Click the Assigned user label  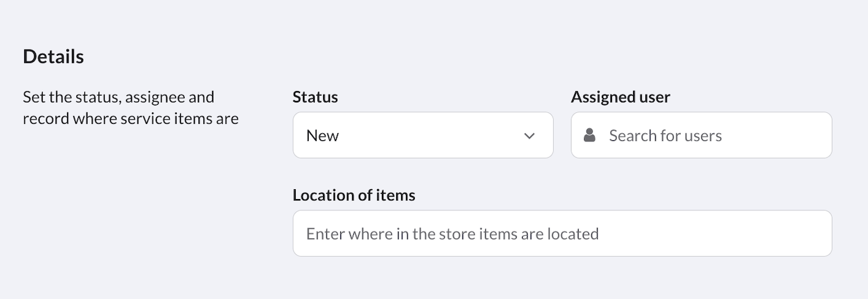pyautogui.click(x=621, y=97)
